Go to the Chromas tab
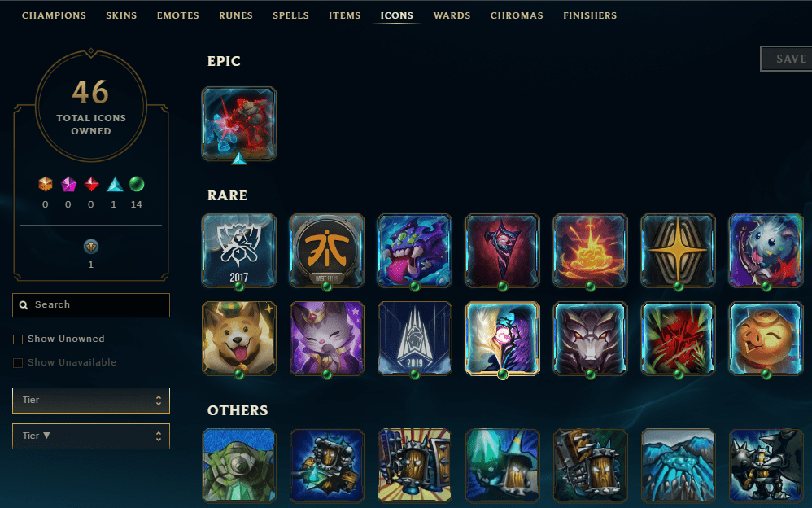812x508 pixels. pos(517,15)
